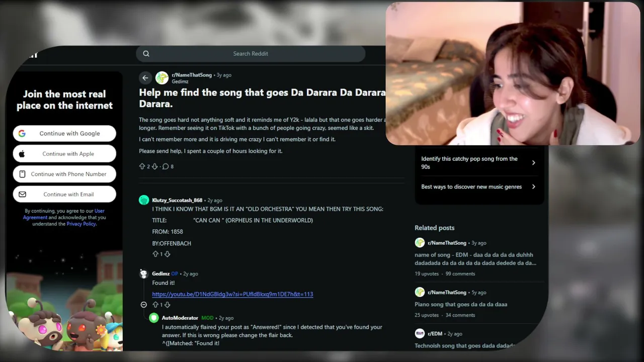Screen dimensions: 644x362
Task: Open the comments icon showing 8 comments
Action: click(x=166, y=166)
